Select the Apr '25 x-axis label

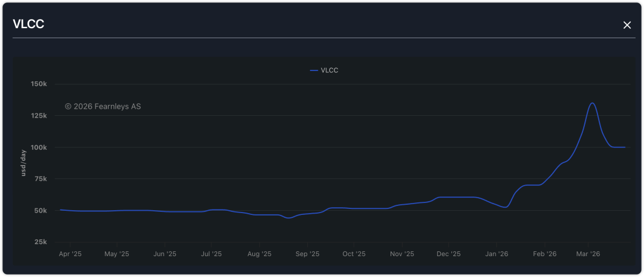70,254
